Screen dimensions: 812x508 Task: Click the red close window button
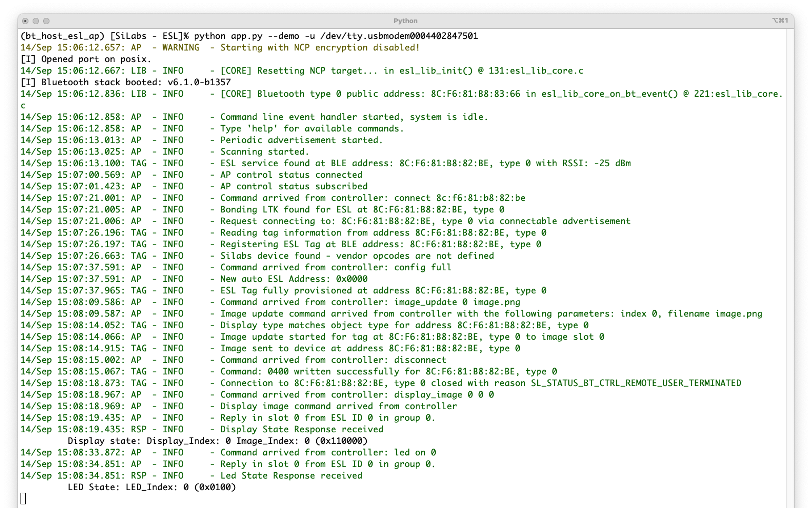coord(25,21)
